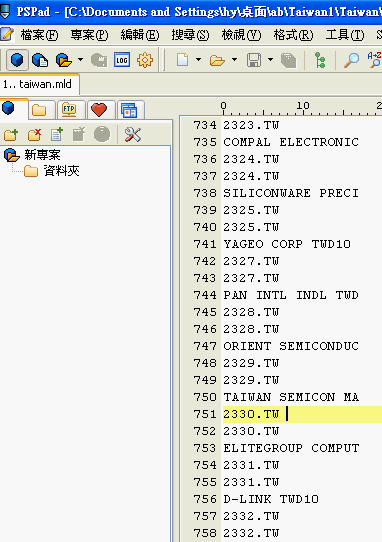Open the favorites heart sidebar tab

click(x=99, y=110)
